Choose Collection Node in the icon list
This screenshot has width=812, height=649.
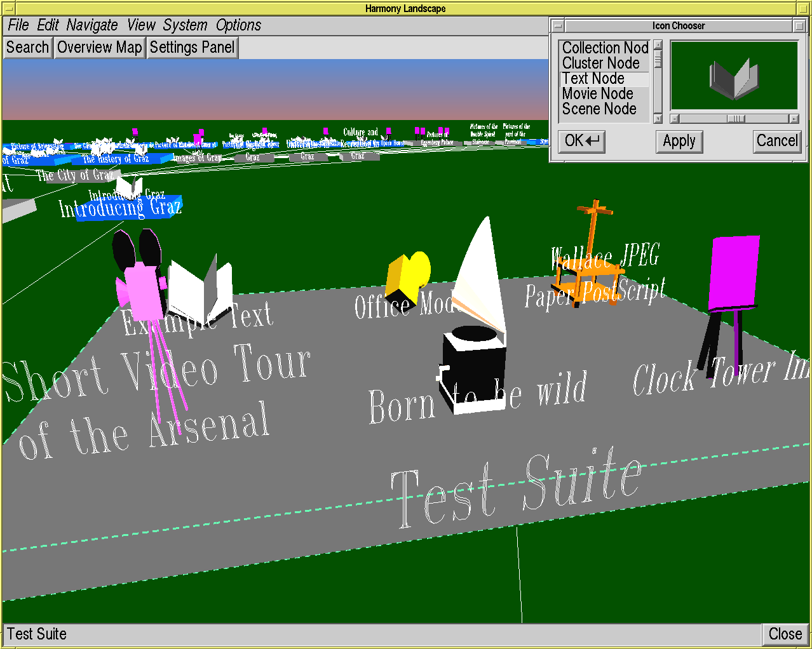coord(604,48)
